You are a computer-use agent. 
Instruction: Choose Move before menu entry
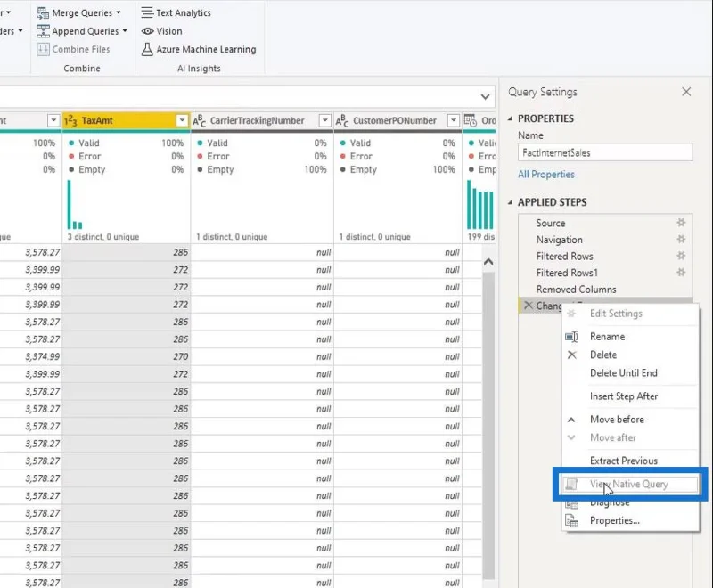click(x=617, y=420)
